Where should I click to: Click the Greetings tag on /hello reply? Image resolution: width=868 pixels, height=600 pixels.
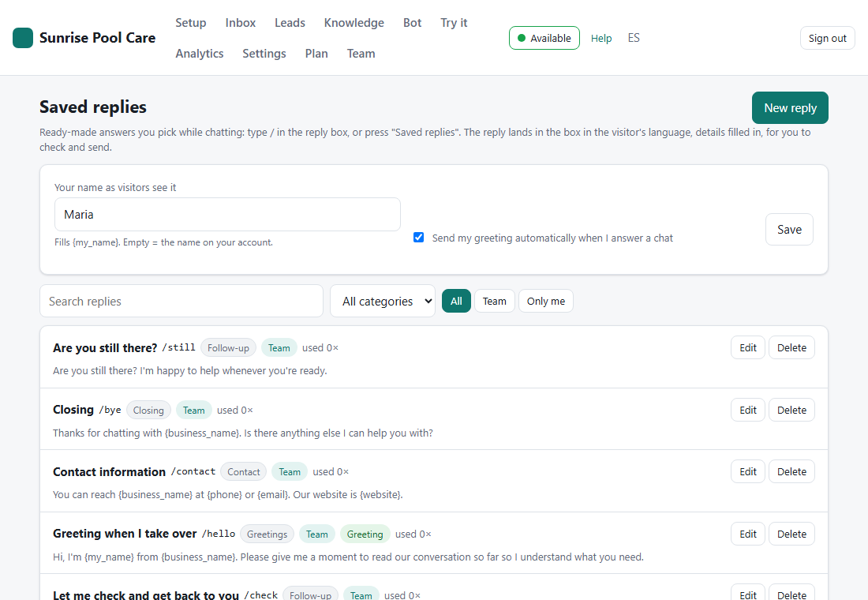pyautogui.click(x=267, y=534)
